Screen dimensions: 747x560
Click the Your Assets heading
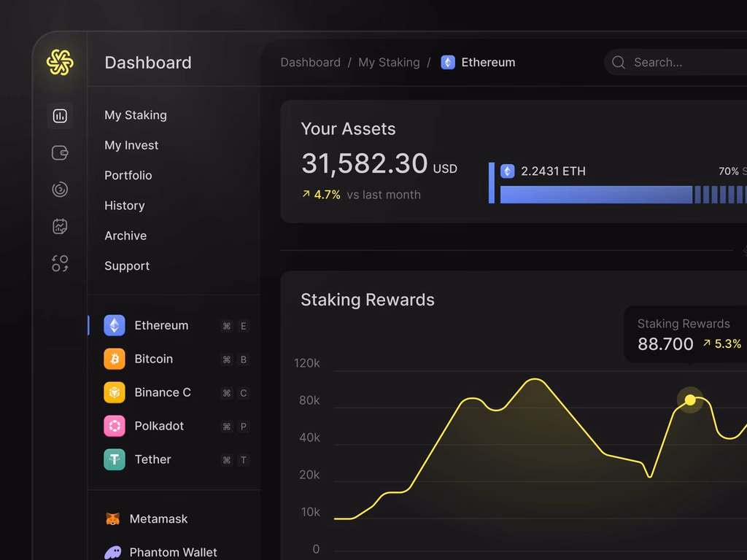(348, 129)
